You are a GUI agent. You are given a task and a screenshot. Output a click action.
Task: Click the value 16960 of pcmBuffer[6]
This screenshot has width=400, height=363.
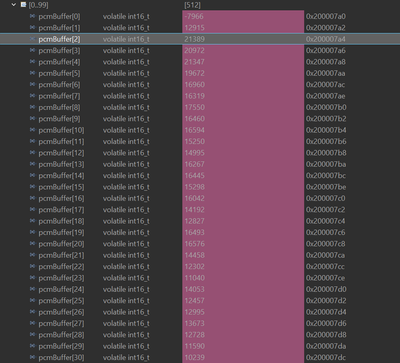pyautogui.click(x=195, y=85)
